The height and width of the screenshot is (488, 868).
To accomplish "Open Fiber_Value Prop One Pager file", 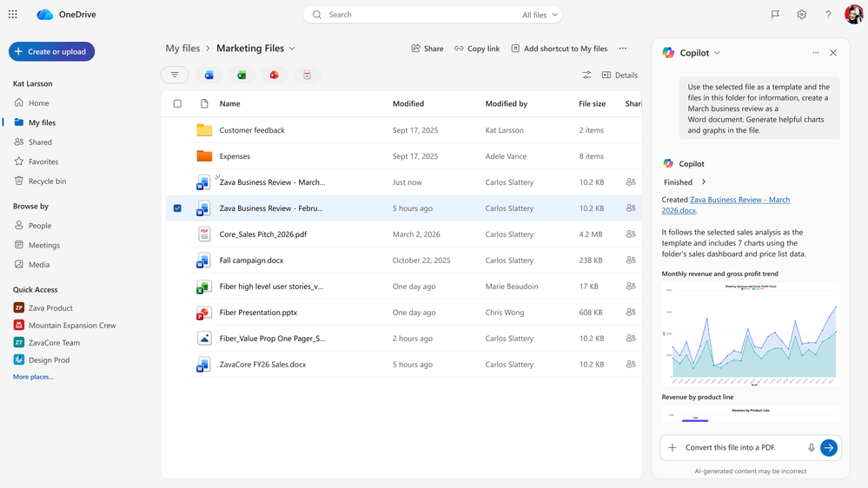I will coord(272,338).
